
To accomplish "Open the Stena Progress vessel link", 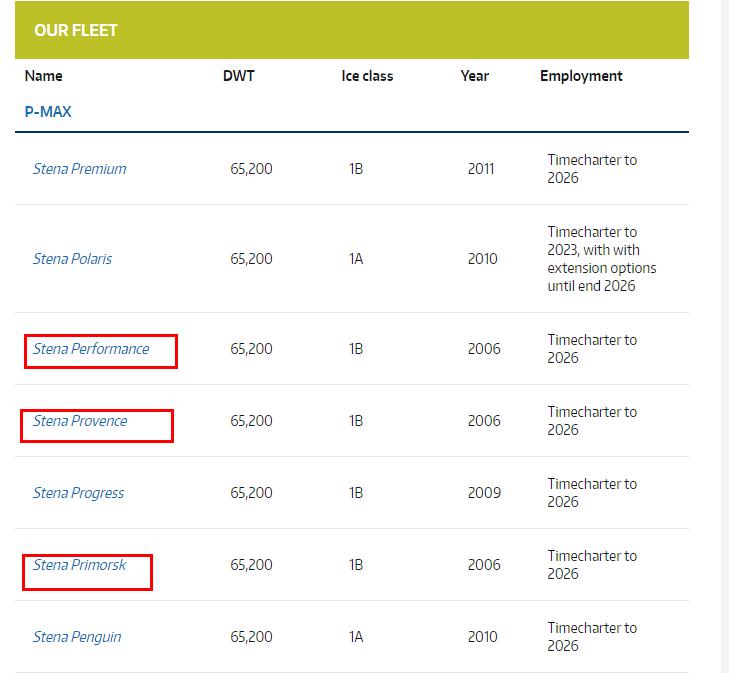I will point(78,493).
